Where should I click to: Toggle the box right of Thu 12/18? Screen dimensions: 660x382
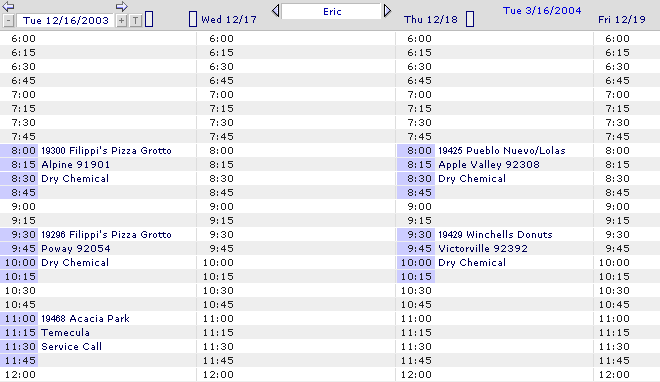tap(470, 19)
